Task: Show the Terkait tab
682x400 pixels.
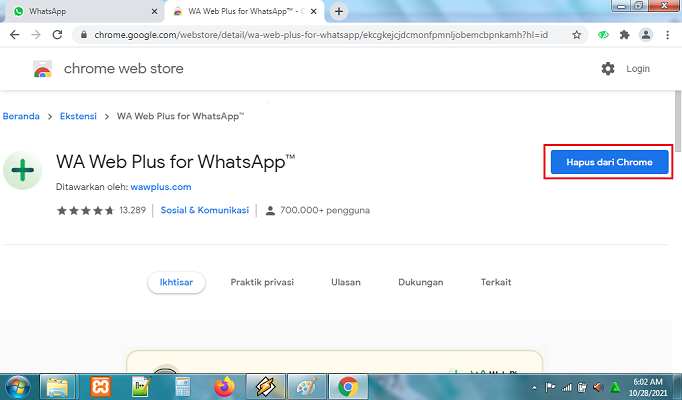Action: [496, 282]
